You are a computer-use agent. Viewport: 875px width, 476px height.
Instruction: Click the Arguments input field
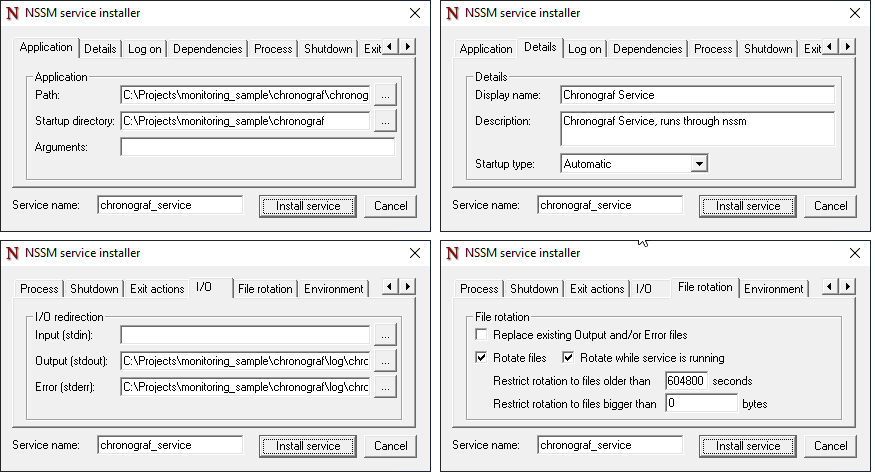pos(257,147)
